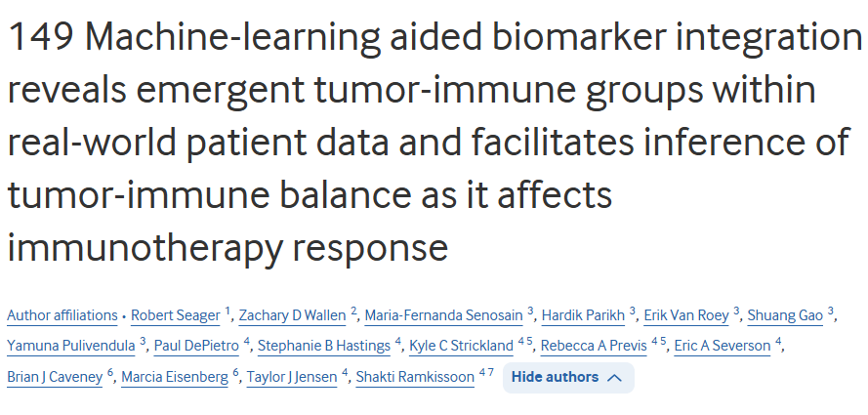Open the Author affiliations link
The image size is (868, 415).
pyautogui.click(x=62, y=315)
